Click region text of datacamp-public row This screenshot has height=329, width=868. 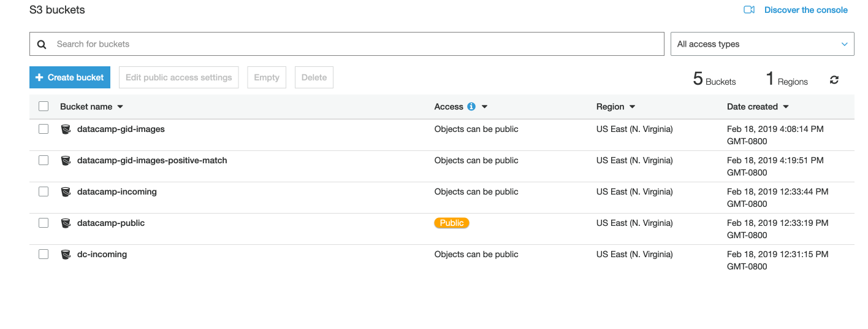click(x=634, y=223)
